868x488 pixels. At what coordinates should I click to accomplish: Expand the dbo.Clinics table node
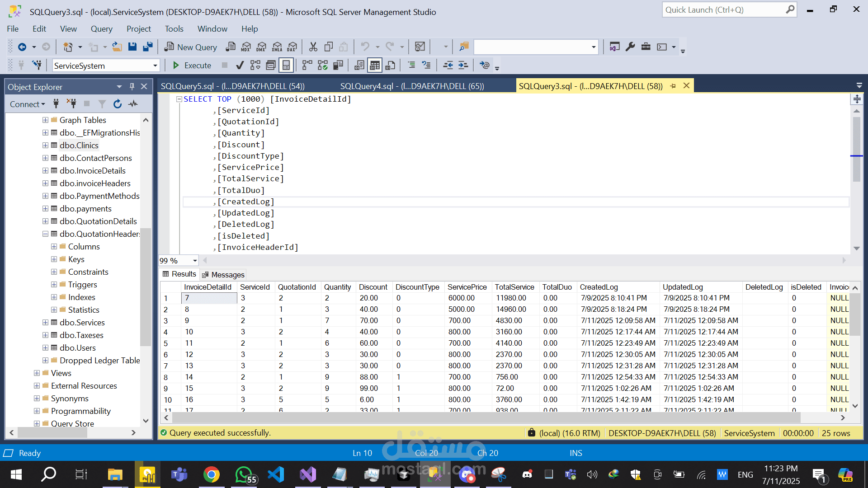[45, 145]
